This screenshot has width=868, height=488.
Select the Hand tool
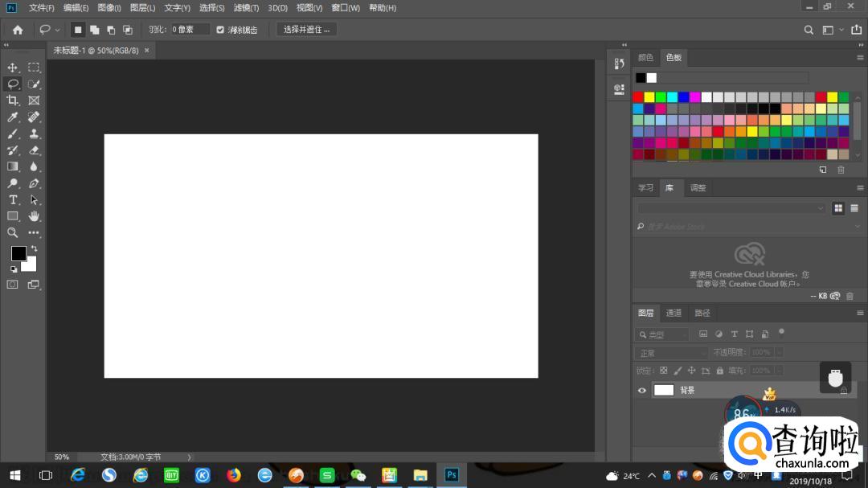coord(34,216)
